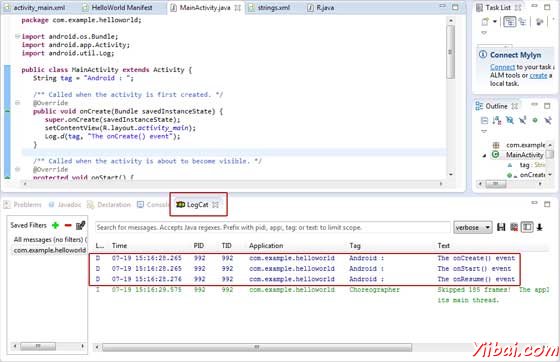Select the 'tag' field in Outline
The image size is (560, 362).
pyautogui.click(x=526, y=165)
